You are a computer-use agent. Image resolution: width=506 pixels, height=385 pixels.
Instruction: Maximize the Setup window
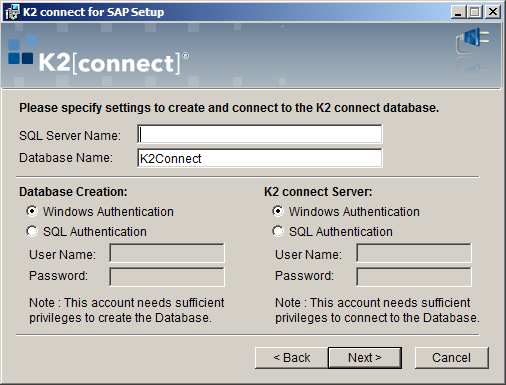point(475,12)
